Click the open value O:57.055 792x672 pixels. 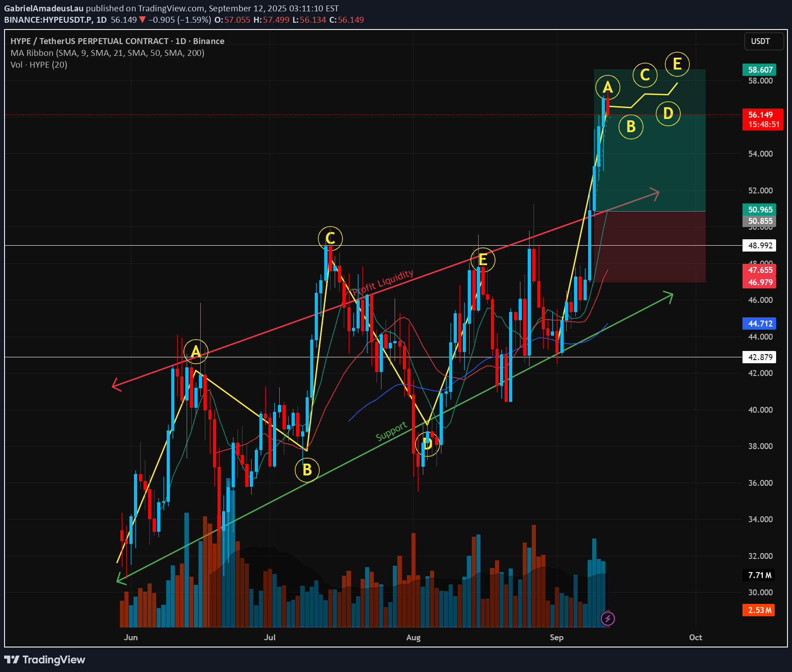(x=232, y=20)
